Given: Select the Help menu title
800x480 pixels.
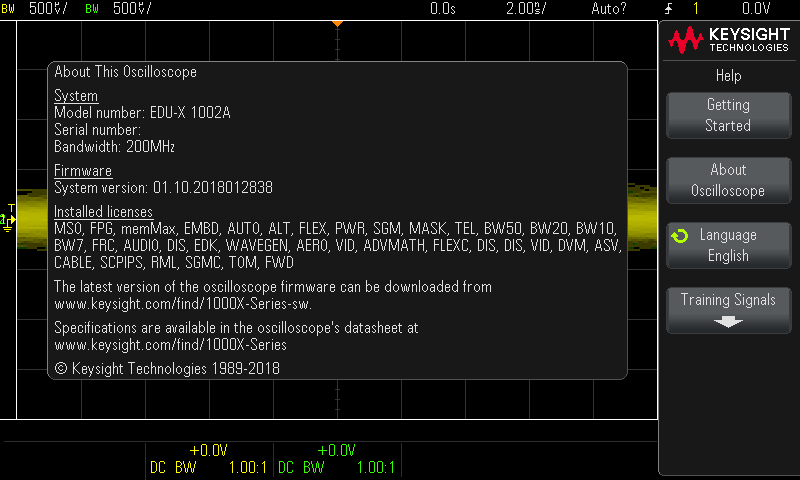Looking at the screenshot, I should point(727,76).
